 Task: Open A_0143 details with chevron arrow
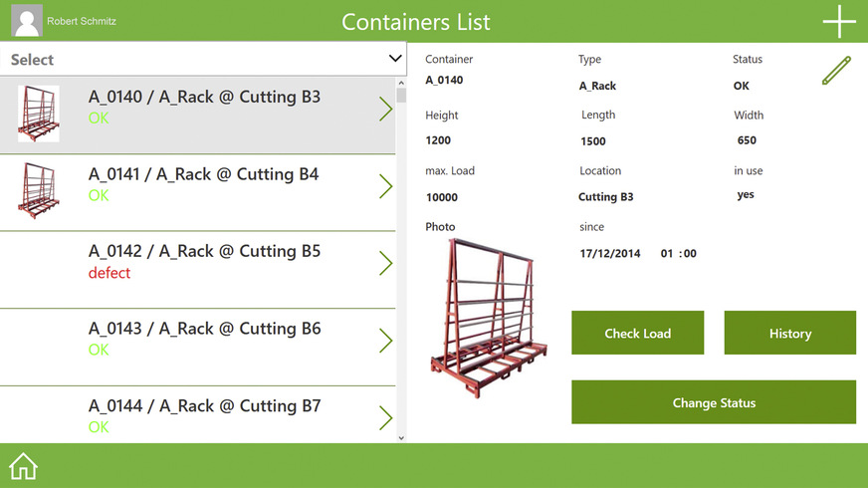(386, 341)
